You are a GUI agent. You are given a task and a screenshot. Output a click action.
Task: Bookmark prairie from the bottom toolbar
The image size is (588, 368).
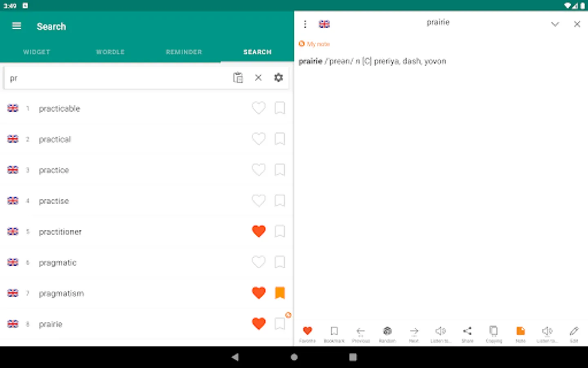pos(334,334)
